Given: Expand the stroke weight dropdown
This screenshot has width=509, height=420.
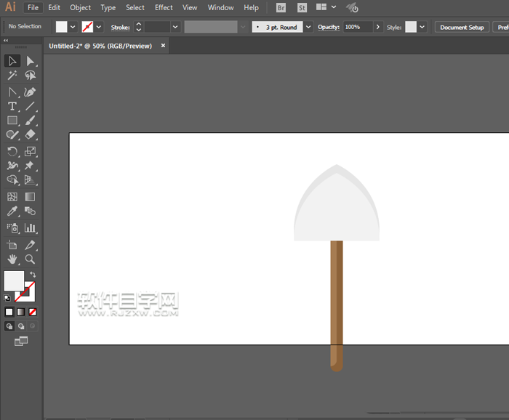Looking at the screenshot, I should click(175, 27).
